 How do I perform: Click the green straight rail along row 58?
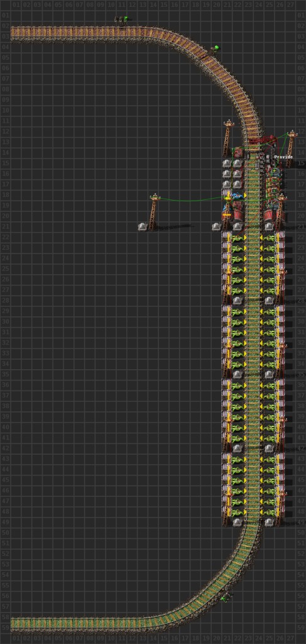pyautogui.click(x=78, y=625)
